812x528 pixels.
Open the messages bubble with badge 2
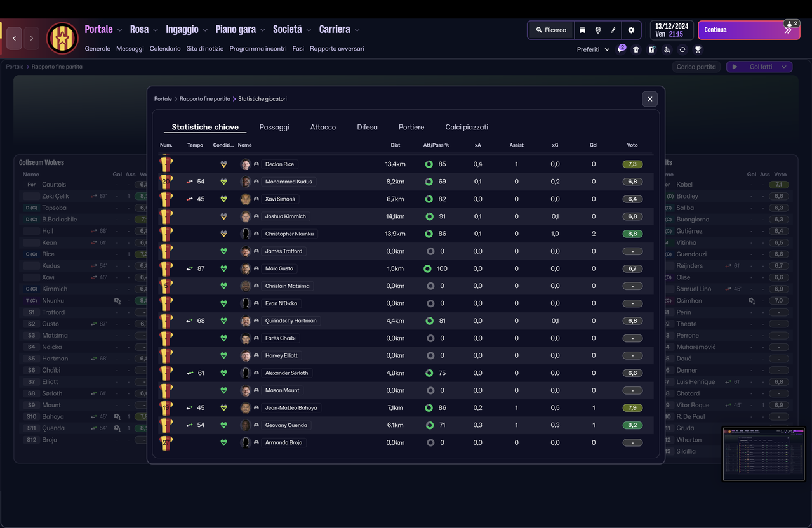point(622,49)
